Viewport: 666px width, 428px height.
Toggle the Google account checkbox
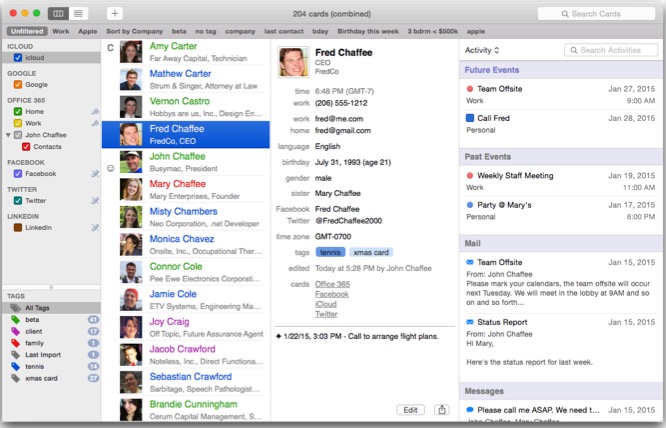pyautogui.click(x=18, y=84)
